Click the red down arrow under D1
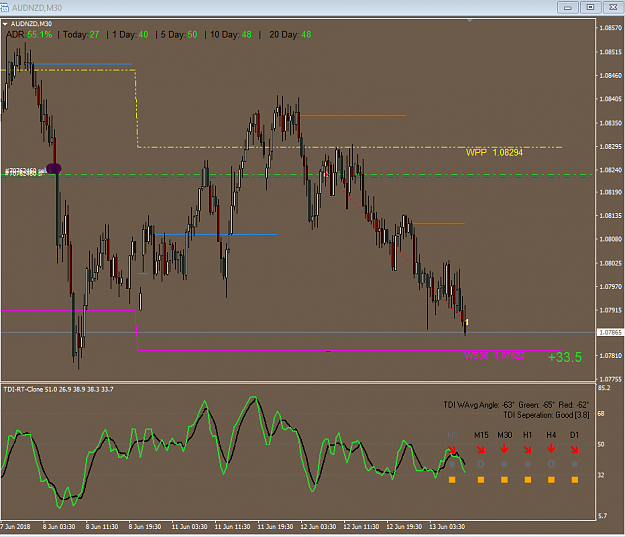Image resolution: width=625 pixels, height=537 pixels. coord(575,450)
